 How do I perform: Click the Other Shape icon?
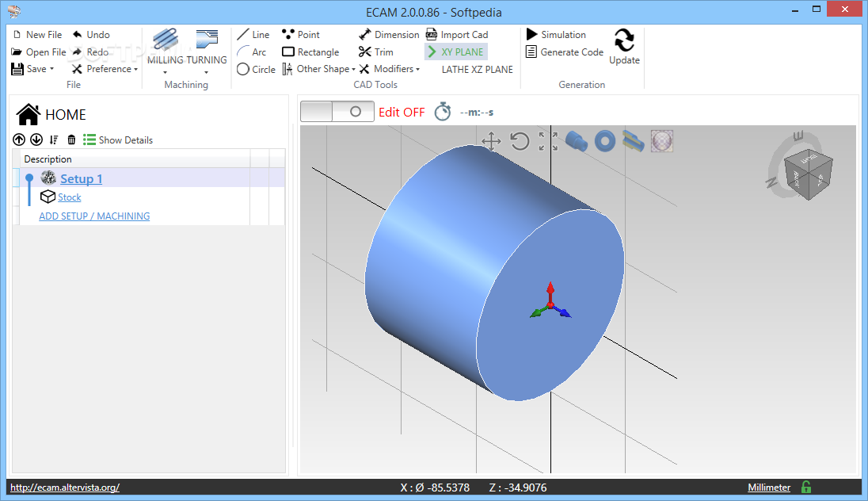[287, 69]
